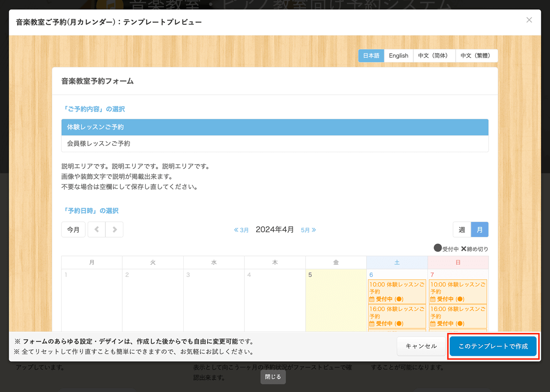Open Saturday 6th 10:00 trial lesson slot
The height and width of the screenshot is (392, 550).
[x=397, y=291]
